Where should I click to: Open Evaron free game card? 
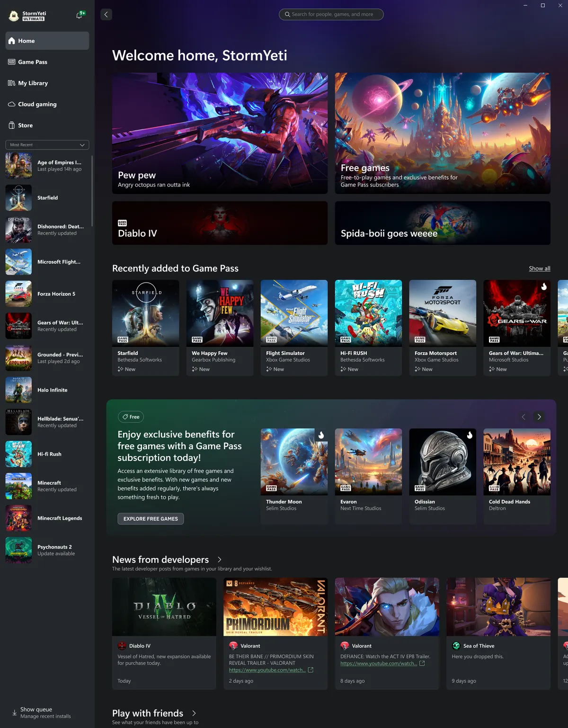pyautogui.click(x=368, y=476)
